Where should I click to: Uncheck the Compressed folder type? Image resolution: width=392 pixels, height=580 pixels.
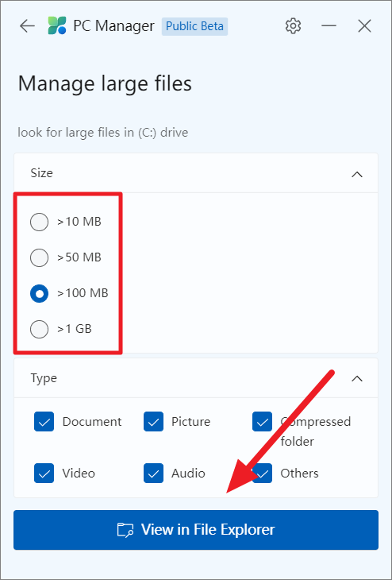[263, 422]
